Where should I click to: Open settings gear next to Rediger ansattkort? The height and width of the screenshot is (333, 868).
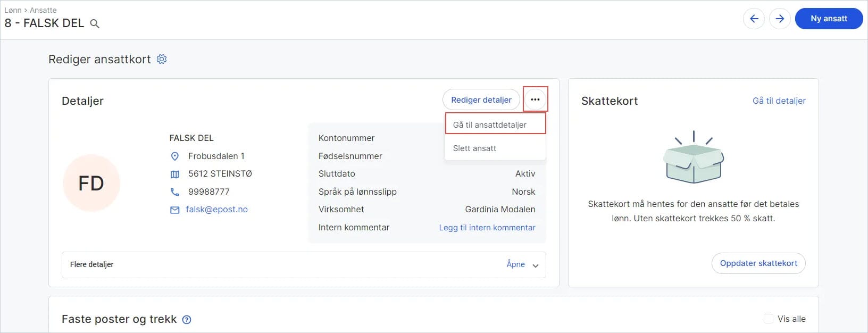pos(162,59)
